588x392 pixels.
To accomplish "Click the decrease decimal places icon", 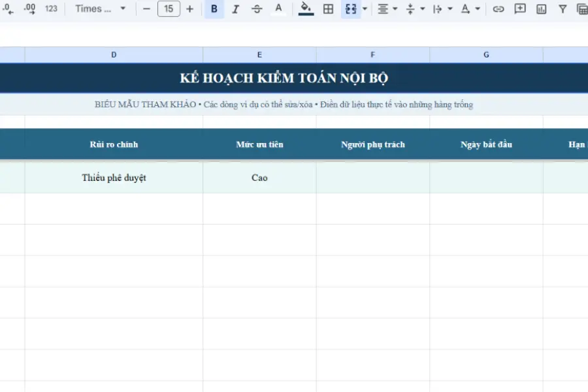I will coord(7,8).
